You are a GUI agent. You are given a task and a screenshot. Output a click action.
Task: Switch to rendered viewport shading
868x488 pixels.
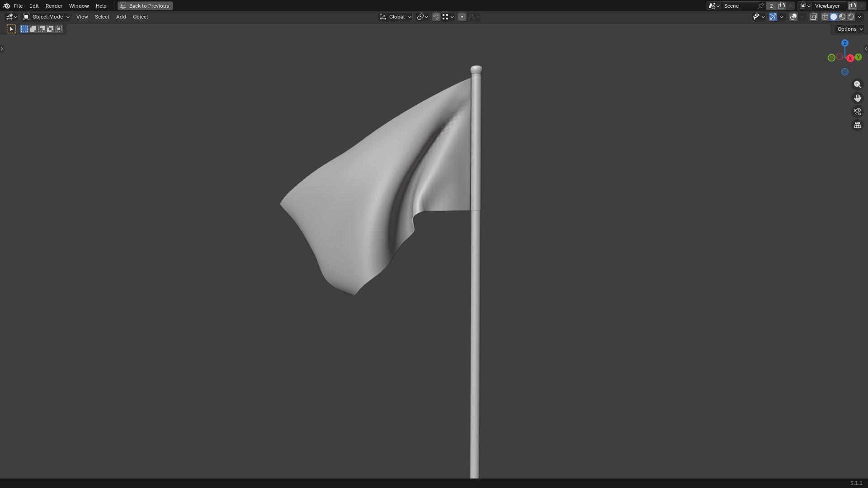tap(851, 17)
